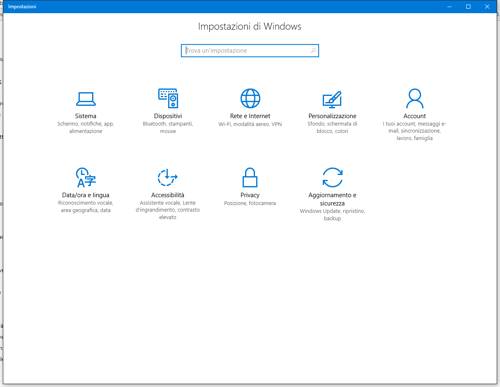This screenshot has height=387, width=500.
Task: Select the 'Aggiornamento e sicurezza' label
Action: [x=332, y=199]
